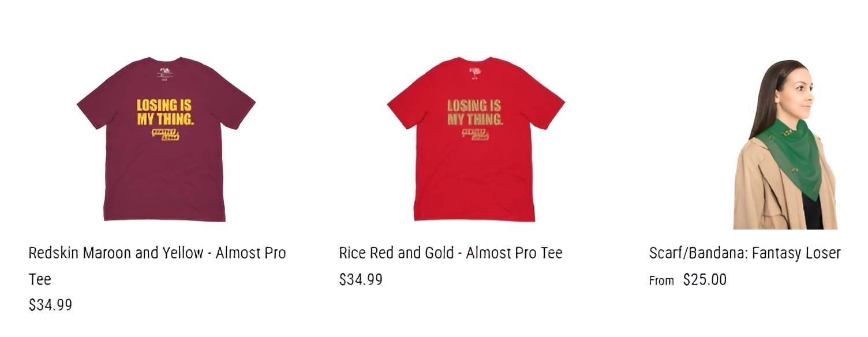The image size is (868, 337).
Task: Click the small logo graphic on maroon tee
Action: click(166, 135)
